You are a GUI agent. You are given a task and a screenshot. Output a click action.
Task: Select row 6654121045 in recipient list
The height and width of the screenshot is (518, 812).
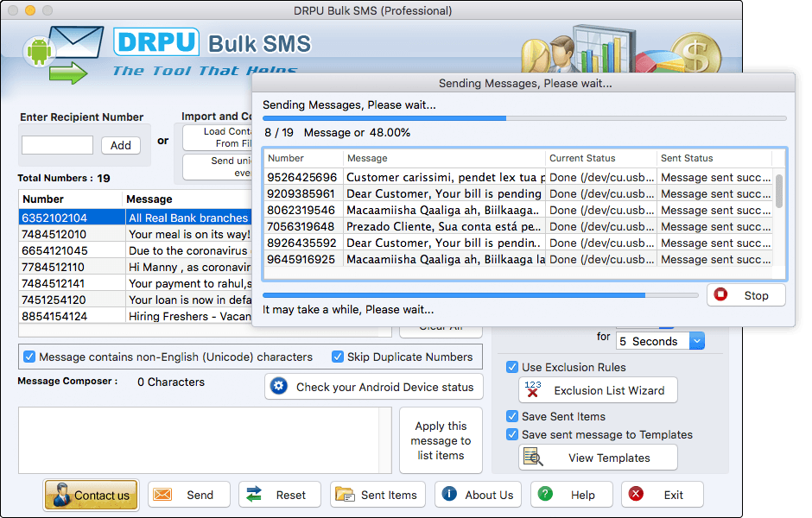point(135,250)
